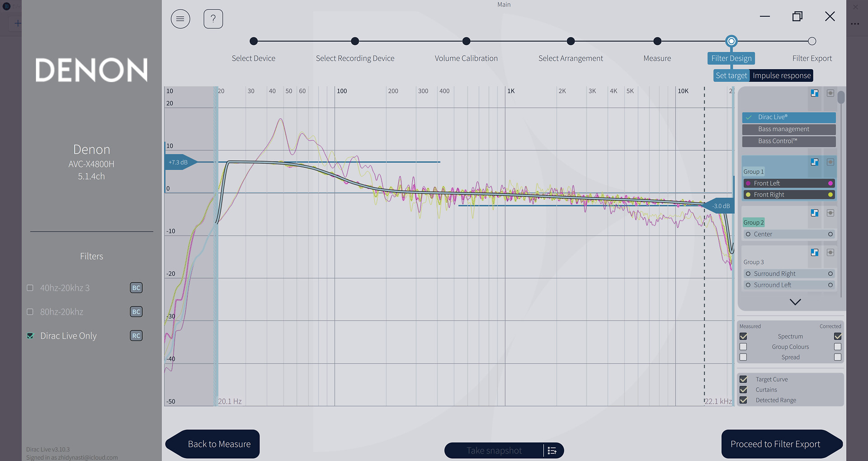Click Proceed to Filter Export button

click(x=782, y=444)
